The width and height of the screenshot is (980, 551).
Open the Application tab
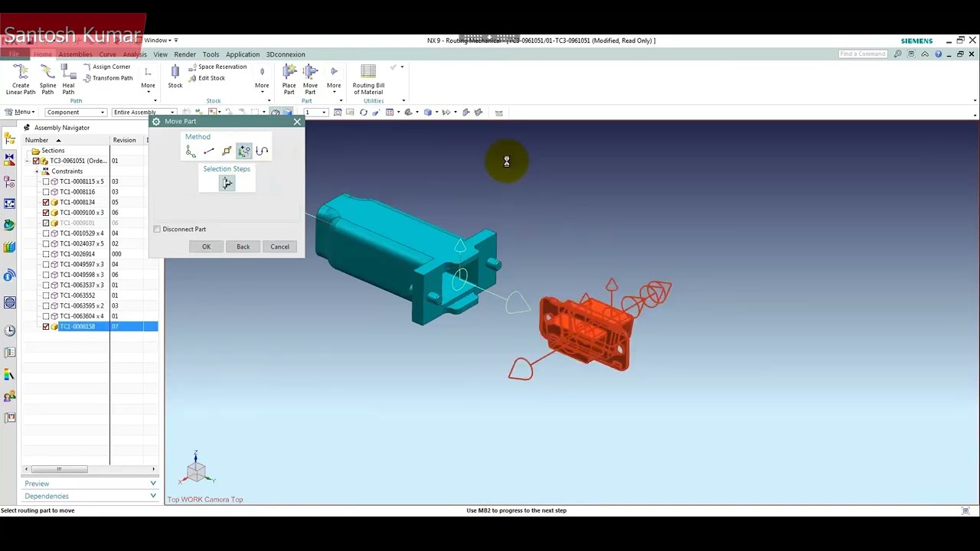click(x=243, y=54)
